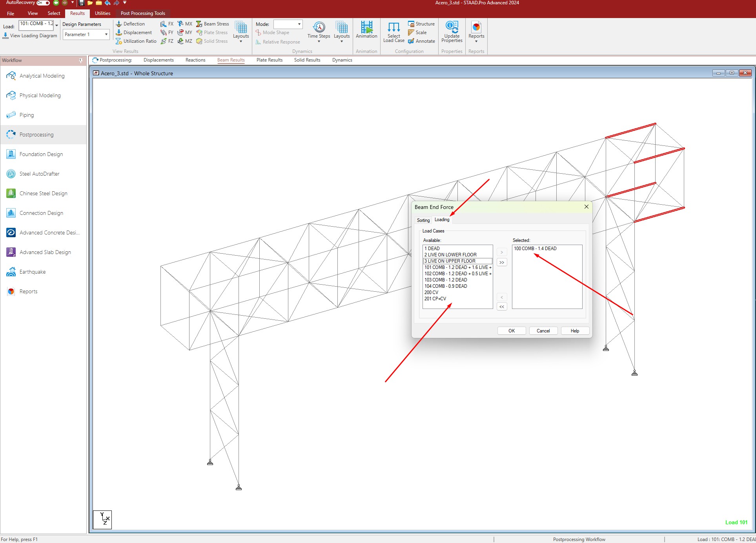Show the MZ bending moment diagram
The width and height of the screenshot is (756, 543).
[x=185, y=41]
